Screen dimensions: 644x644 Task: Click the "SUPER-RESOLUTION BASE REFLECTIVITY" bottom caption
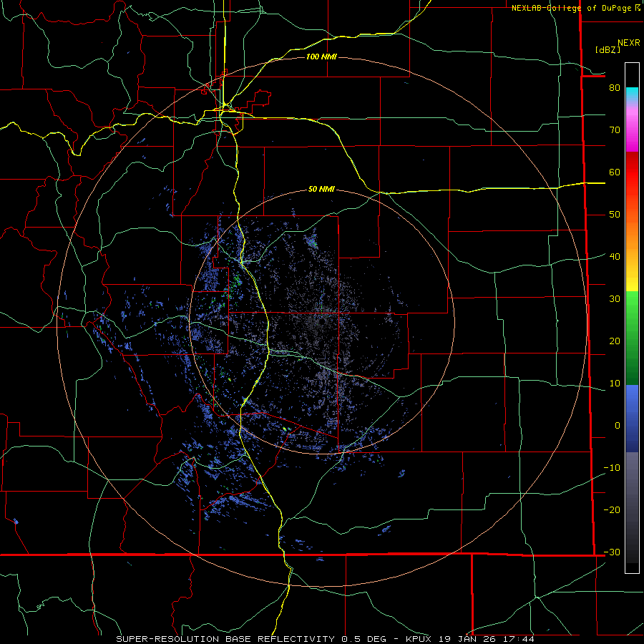point(225,639)
